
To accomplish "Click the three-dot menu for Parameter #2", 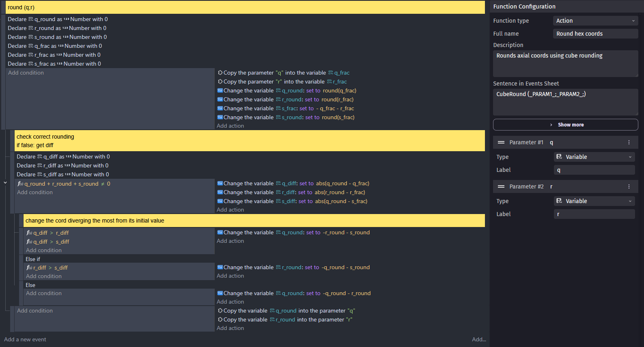I will click(x=629, y=186).
